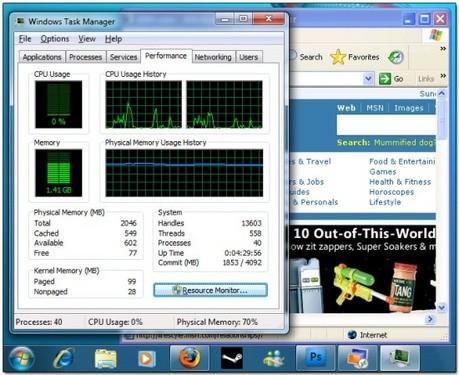Switch to the Processes tab
459x375 pixels.
click(86, 57)
